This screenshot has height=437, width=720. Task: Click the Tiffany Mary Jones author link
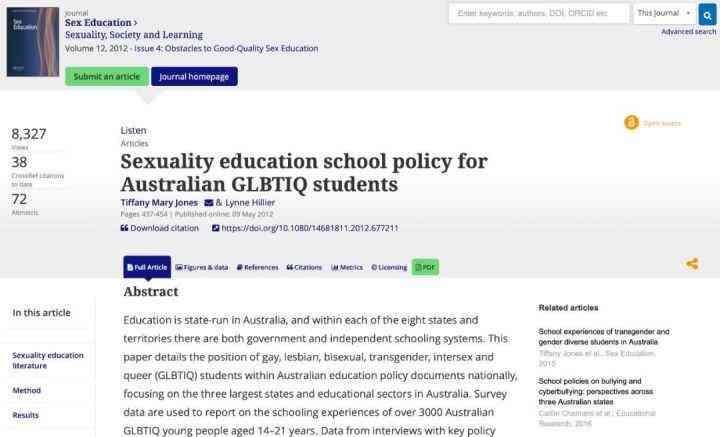point(159,202)
